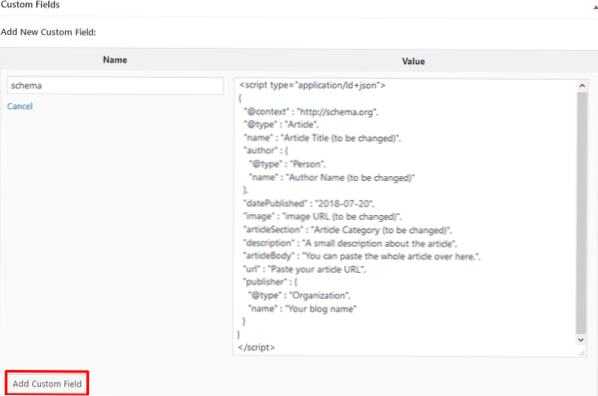Click the "@context" schema.org line

pyautogui.click(x=311, y=112)
